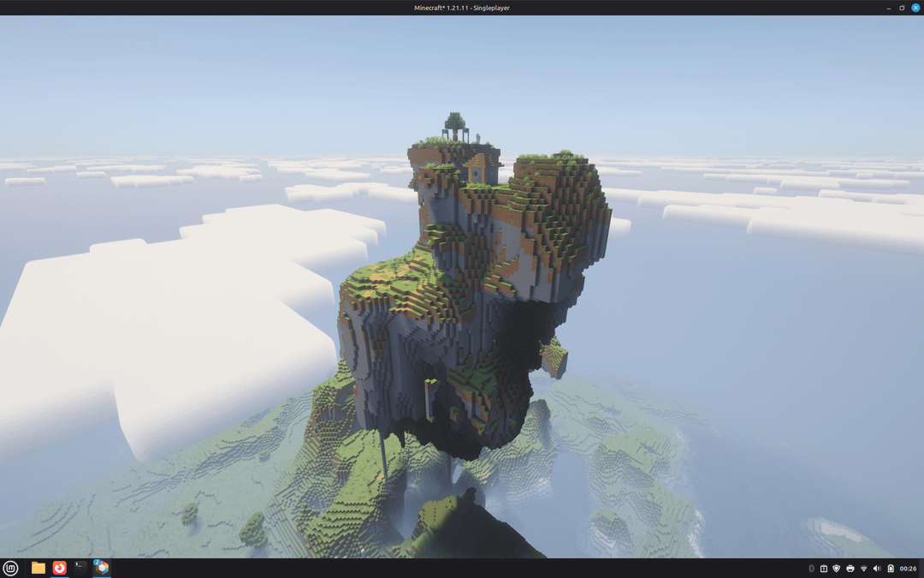924x578 pixels.
Task: Open the Linux Mint start menu
Action: [10, 568]
